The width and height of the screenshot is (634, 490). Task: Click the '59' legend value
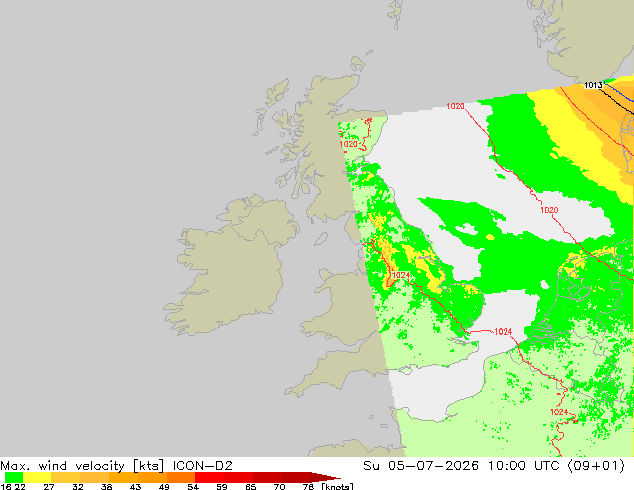click(x=222, y=486)
